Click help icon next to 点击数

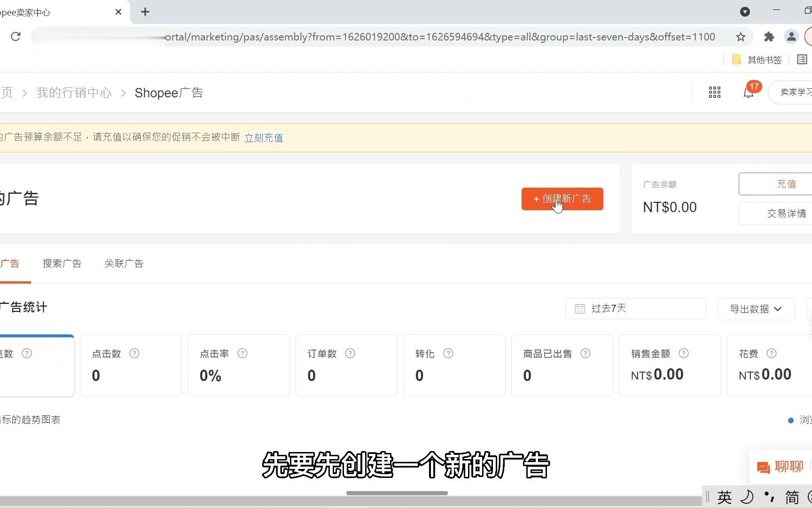(134, 353)
